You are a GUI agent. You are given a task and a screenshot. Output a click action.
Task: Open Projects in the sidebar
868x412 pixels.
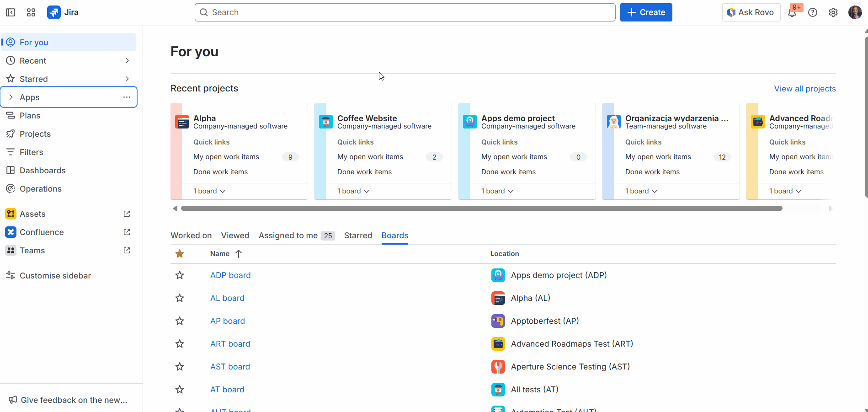pos(69,134)
